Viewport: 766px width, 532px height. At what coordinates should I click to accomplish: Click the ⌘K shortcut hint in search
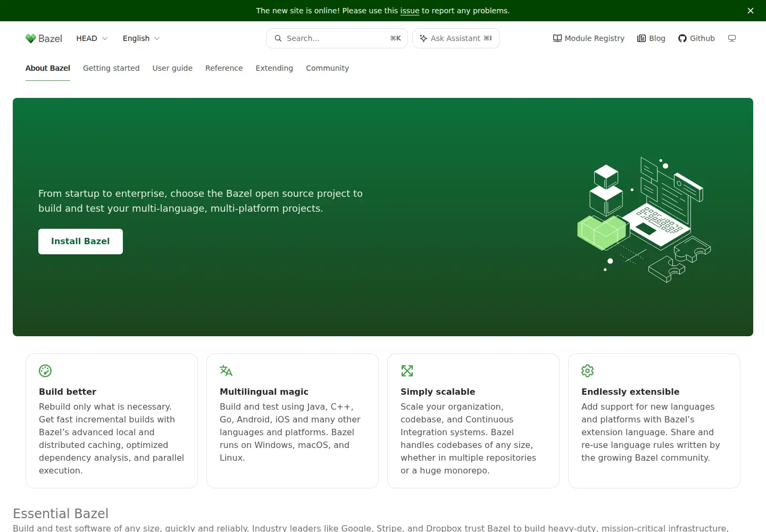[x=396, y=38]
